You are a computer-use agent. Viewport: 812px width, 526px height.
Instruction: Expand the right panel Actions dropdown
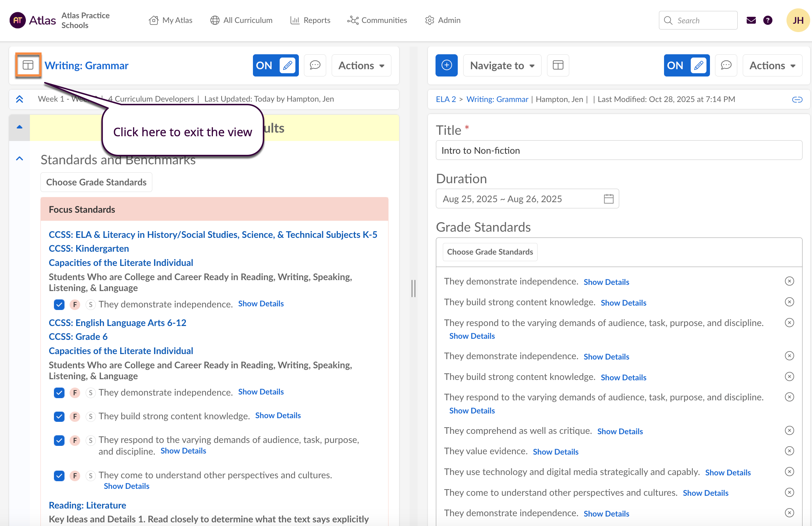772,65
